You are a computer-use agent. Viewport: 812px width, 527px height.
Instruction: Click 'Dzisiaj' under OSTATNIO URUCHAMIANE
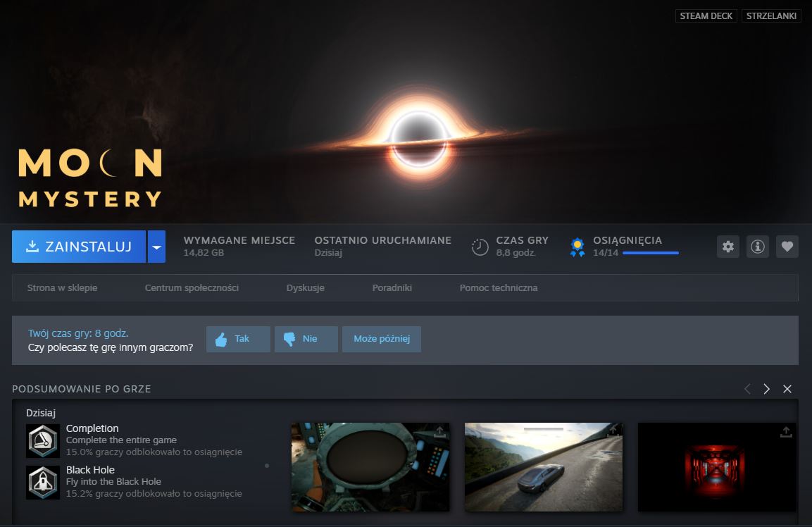pos(328,253)
